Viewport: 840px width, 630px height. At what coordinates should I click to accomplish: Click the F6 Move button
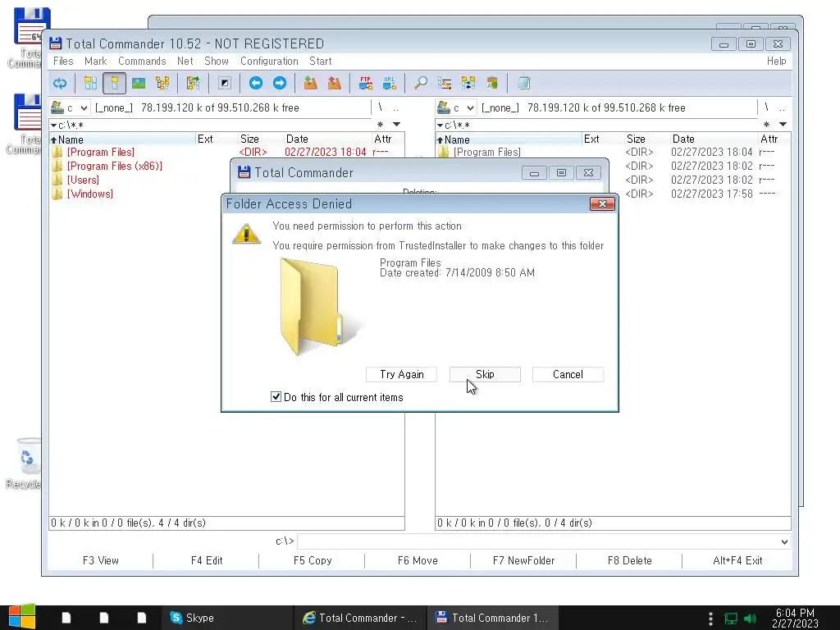(x=418, y=560)
